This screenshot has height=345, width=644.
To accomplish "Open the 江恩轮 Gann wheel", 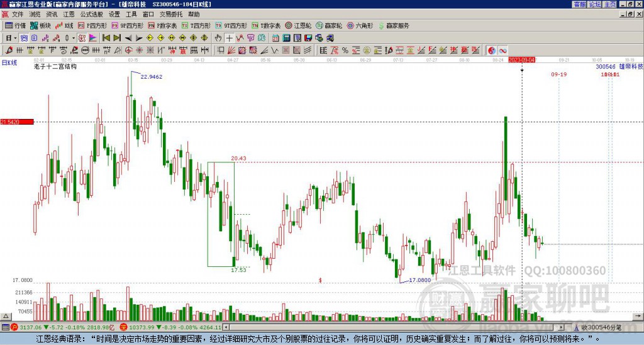I will pyautogui.click(x=298, y=26).
